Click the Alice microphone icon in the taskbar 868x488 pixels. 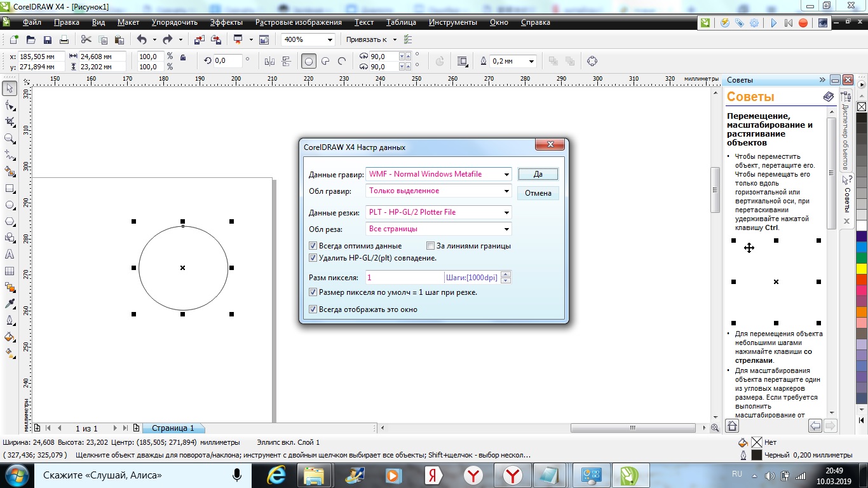237,475
